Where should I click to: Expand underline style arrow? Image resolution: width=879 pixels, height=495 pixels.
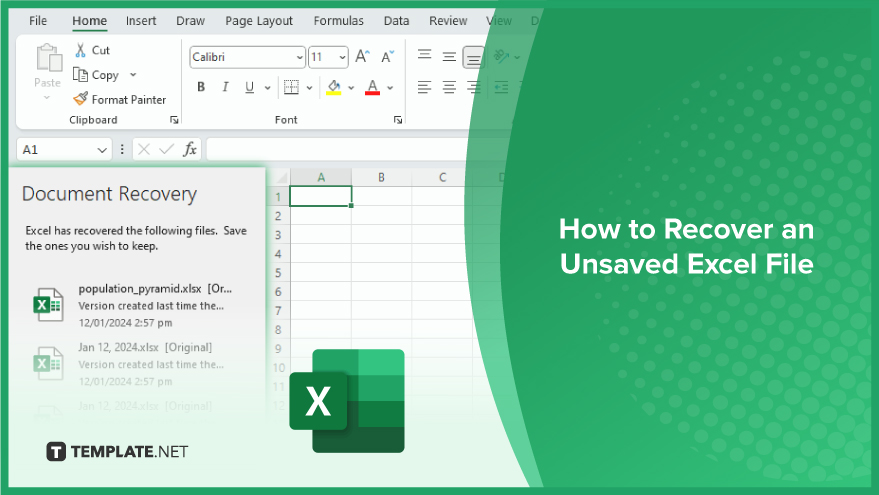(267, 87)
